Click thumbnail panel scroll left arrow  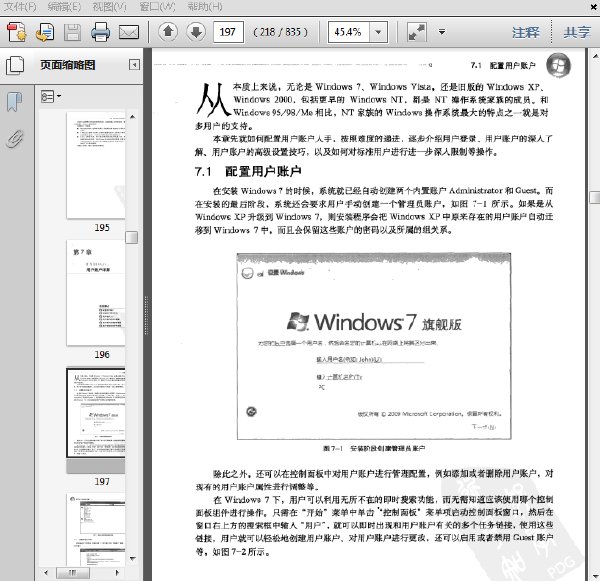46,573
